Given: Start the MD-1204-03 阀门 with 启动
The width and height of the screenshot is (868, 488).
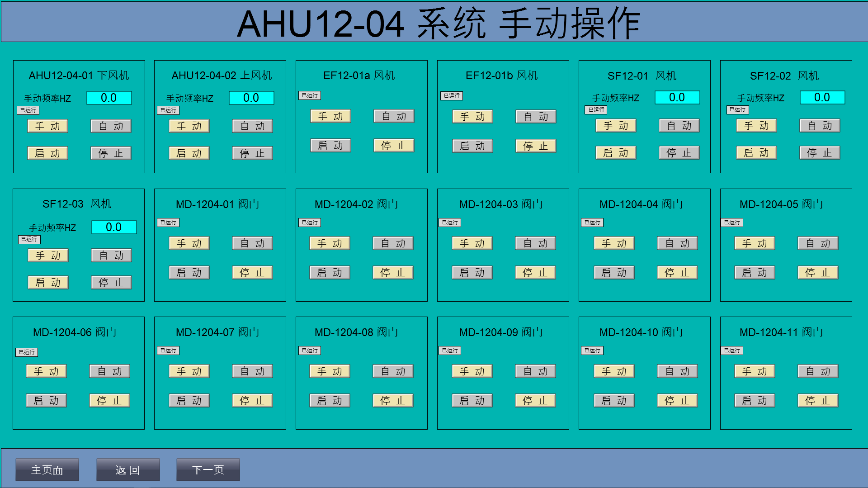Looking at the screenshot, I should [472, 272].
